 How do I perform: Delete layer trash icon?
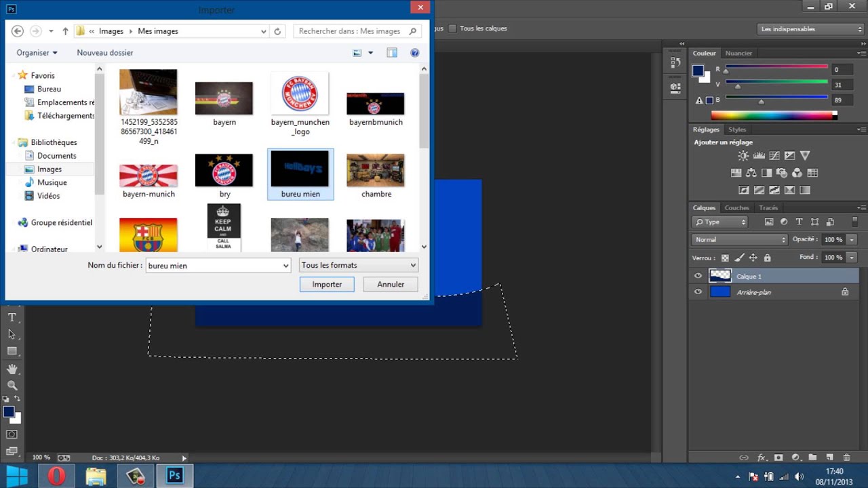[x=847, y=457]
